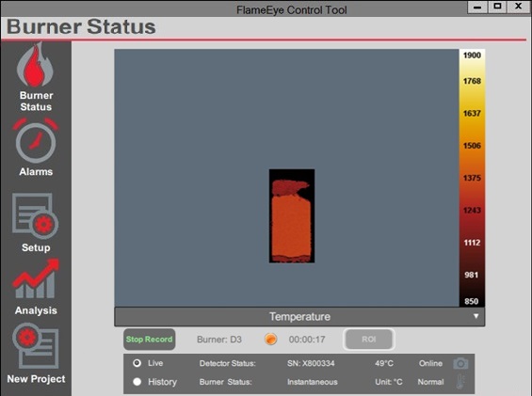Open the Alarms clock icon
The width and height of the screenshot is (532, 396).
(x=36, y=141)
